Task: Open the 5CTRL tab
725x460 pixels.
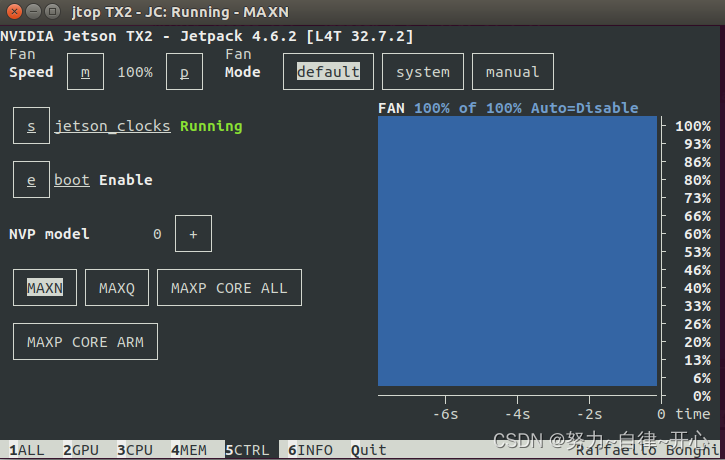Action: [247, 450]
